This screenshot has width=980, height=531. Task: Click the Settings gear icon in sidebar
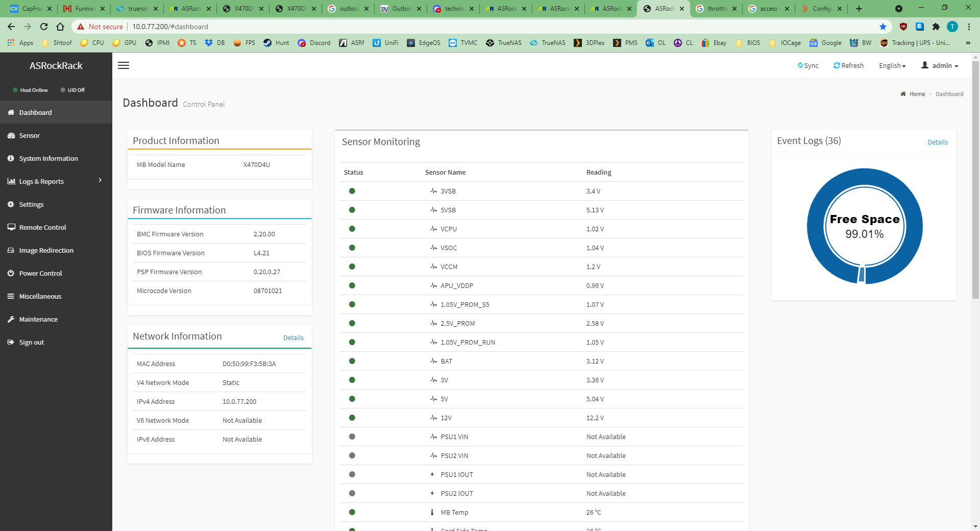[x=11, y=204]
